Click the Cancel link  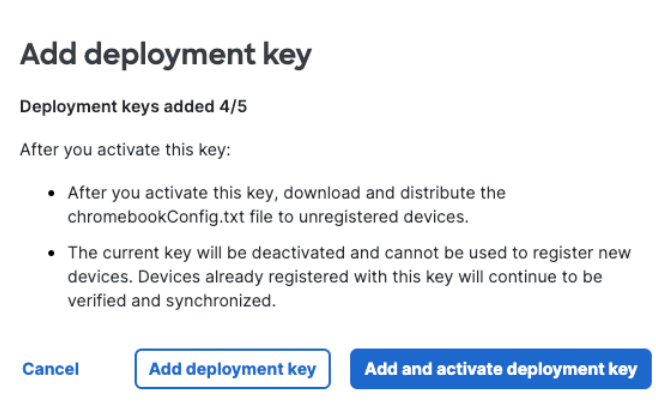point(51,369)
